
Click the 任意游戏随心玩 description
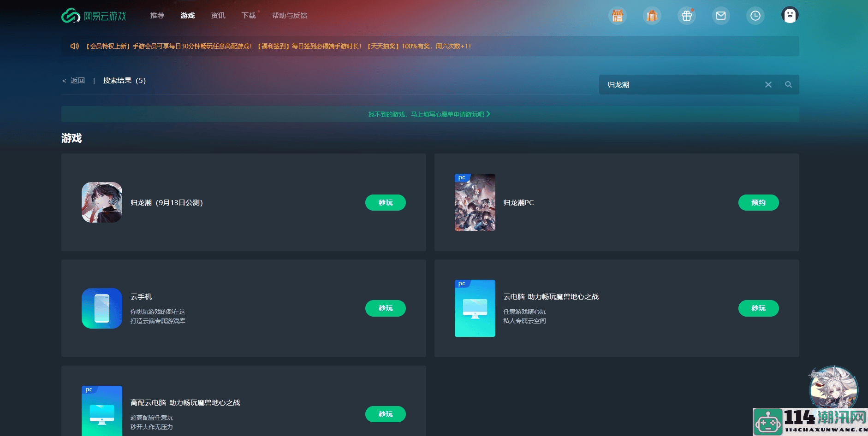[524, 312]
